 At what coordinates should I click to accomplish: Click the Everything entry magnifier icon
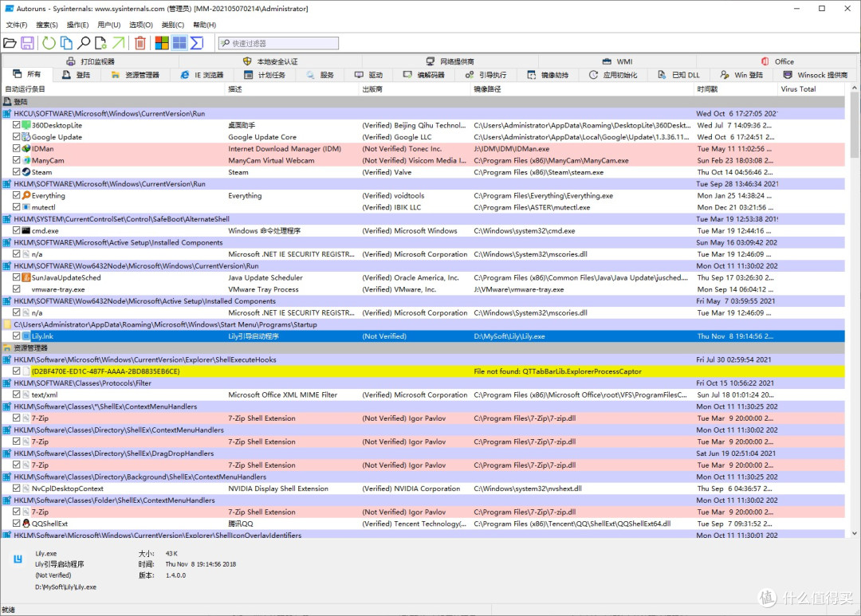pyautogui.click(x=26, y=195)
